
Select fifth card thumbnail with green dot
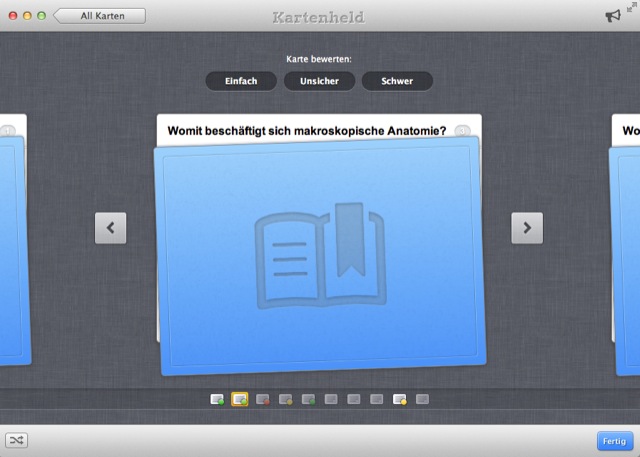tap(309, 399)
